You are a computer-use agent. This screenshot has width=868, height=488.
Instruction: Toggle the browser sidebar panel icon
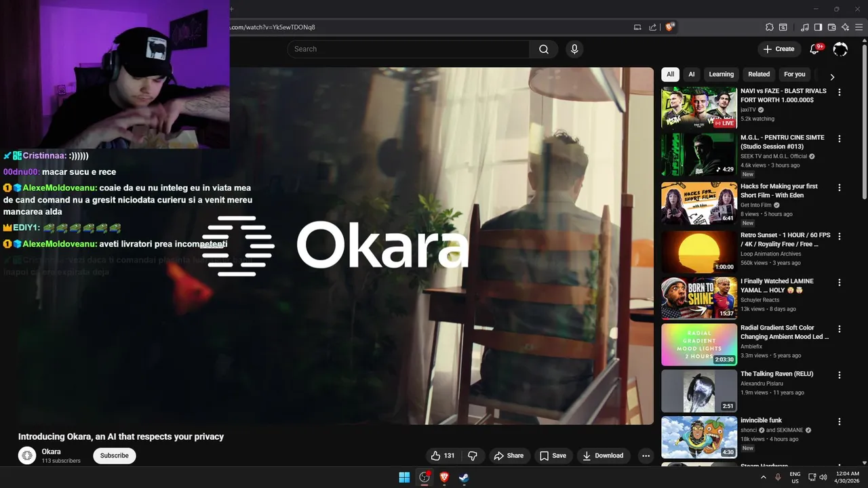coord(818,27)
